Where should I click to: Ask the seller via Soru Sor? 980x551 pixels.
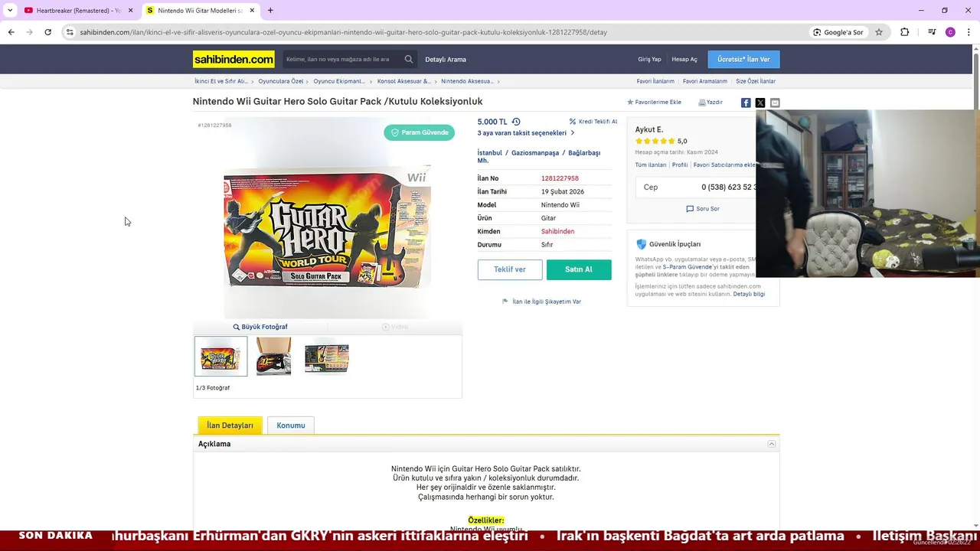click(703, 209)
